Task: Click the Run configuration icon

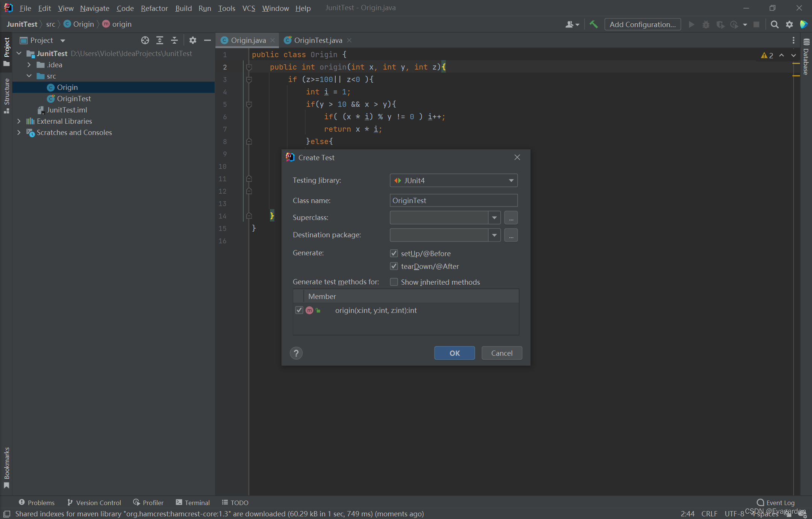Action: pyautogui.click(x=691, y=24)
